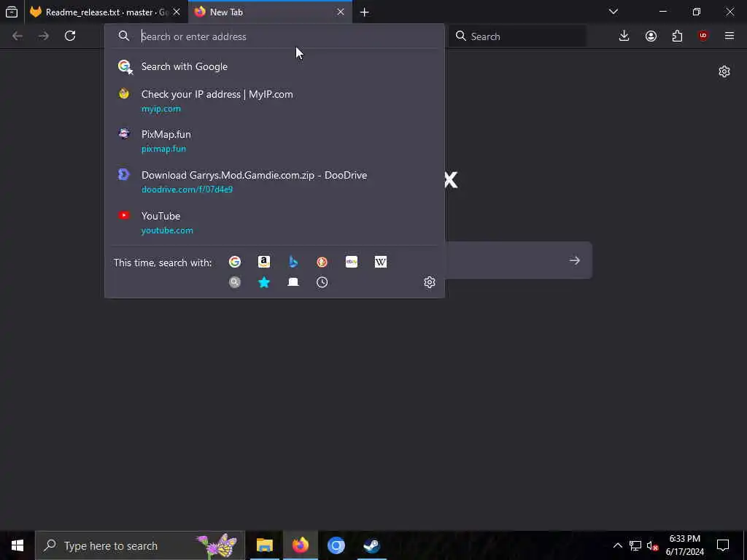The height and width of the screenshot is (560, 747).
Task: Open the YouTube suggestion
Action: 274,222
